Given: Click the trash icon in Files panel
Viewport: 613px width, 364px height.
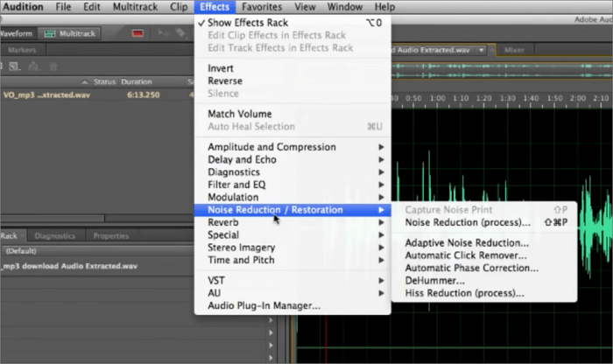Looking at the screenshot, I should (x=53, y=66).
